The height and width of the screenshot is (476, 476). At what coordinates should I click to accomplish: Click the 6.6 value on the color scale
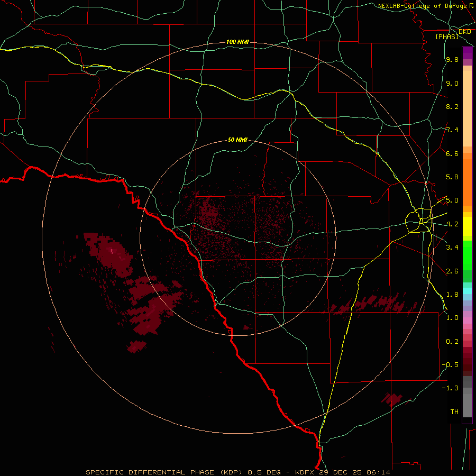click(x=452, y=153)
